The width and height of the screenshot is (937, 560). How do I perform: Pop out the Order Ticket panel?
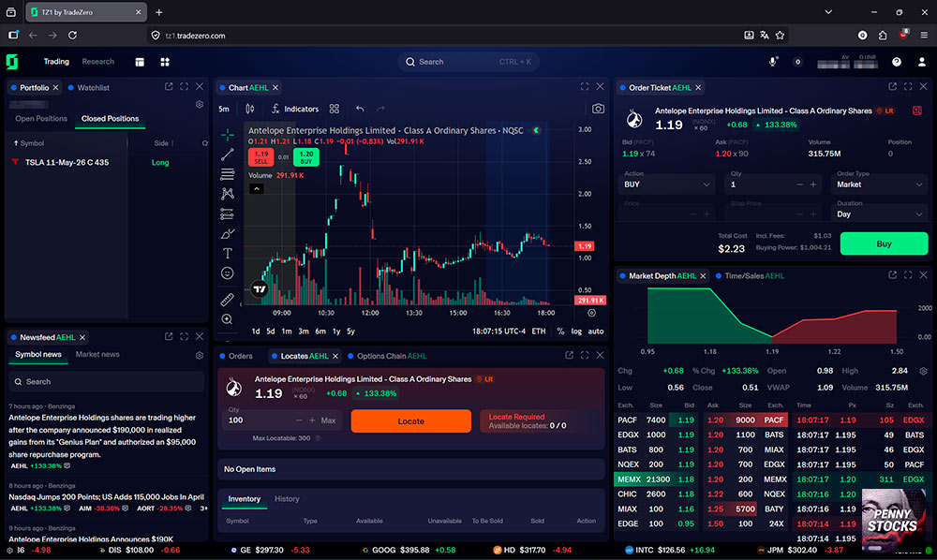click(x=892, y=87)
